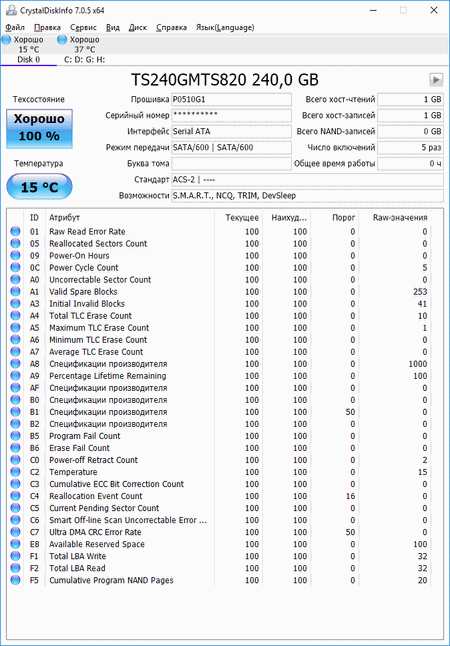This screenshot has height=646, width=450.
Task: Click the Возможности field with S.M.A.R.T., NCQ
Action: point(307,196)
